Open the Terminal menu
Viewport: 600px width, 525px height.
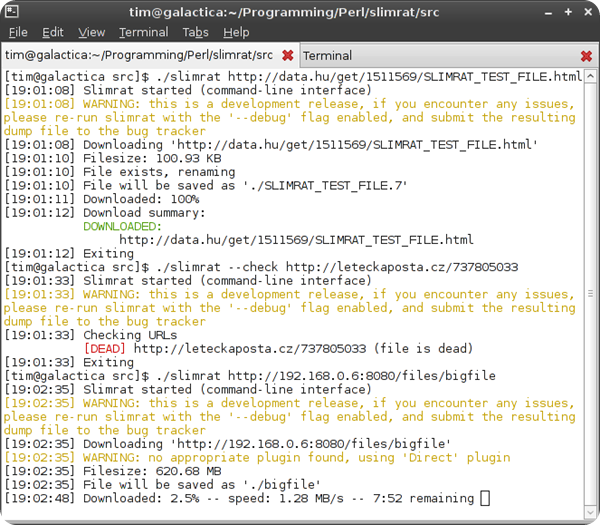143,33
